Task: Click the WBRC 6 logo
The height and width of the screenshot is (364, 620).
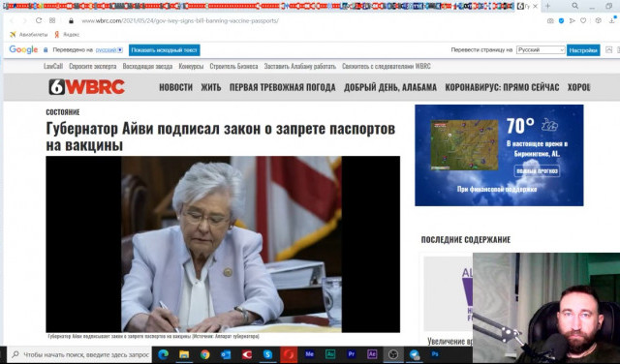Action: 86,87
